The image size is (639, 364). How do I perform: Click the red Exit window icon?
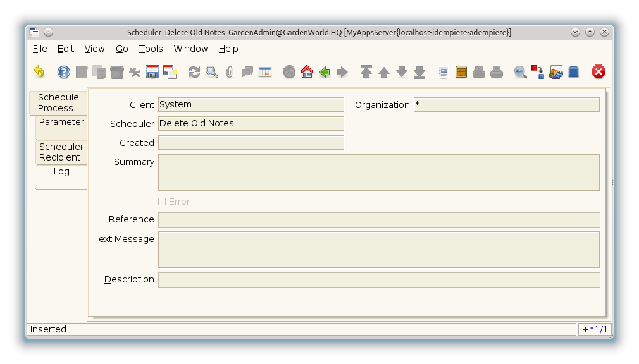click(599, 72)
